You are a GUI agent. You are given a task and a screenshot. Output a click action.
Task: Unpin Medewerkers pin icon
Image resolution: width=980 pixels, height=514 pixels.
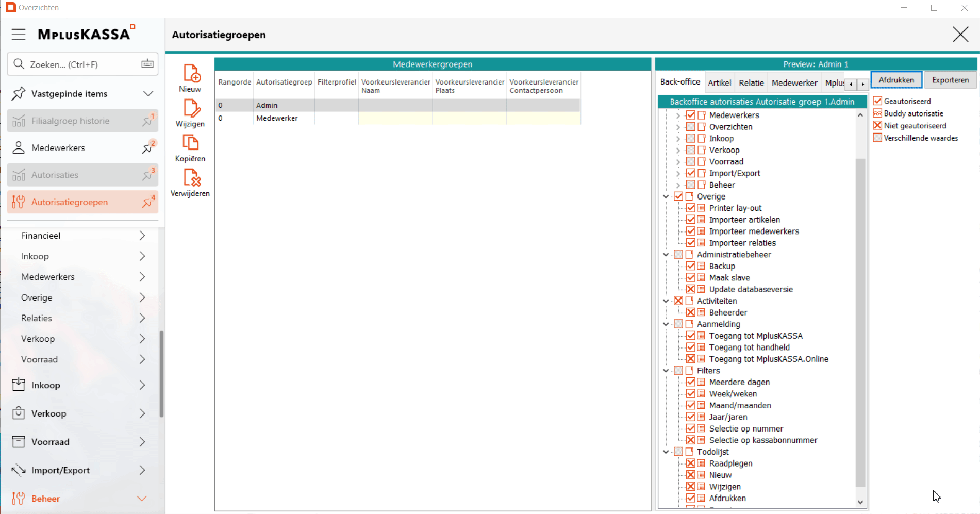147,148
